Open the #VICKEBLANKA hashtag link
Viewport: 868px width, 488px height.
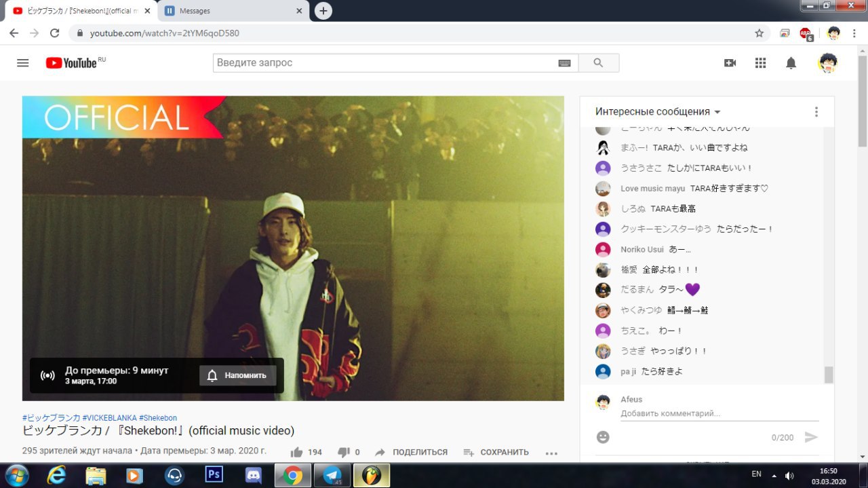click(x=109, y=418)
